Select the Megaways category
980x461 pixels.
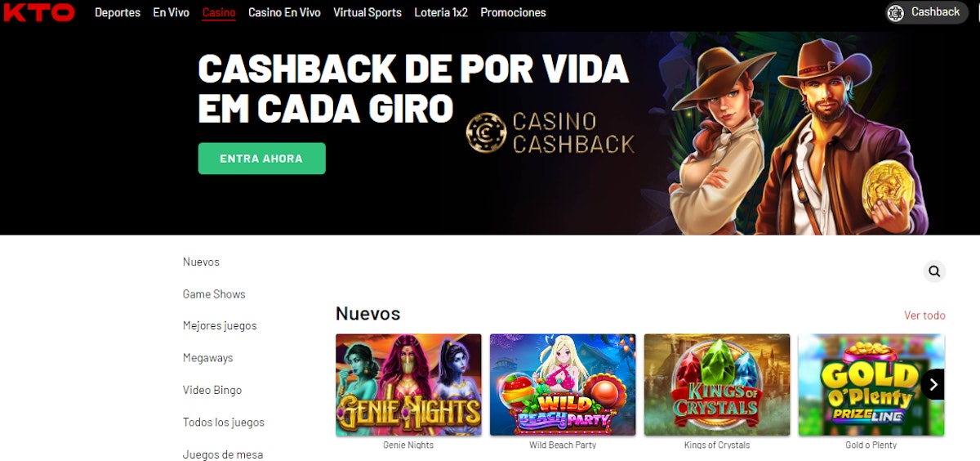coord(208,358)
